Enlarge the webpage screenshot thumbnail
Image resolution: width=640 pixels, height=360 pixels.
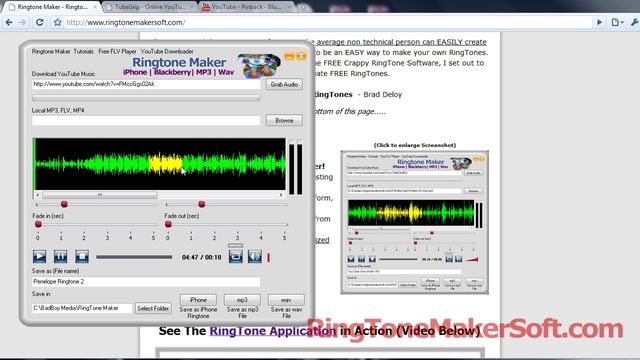click(415, 222)
